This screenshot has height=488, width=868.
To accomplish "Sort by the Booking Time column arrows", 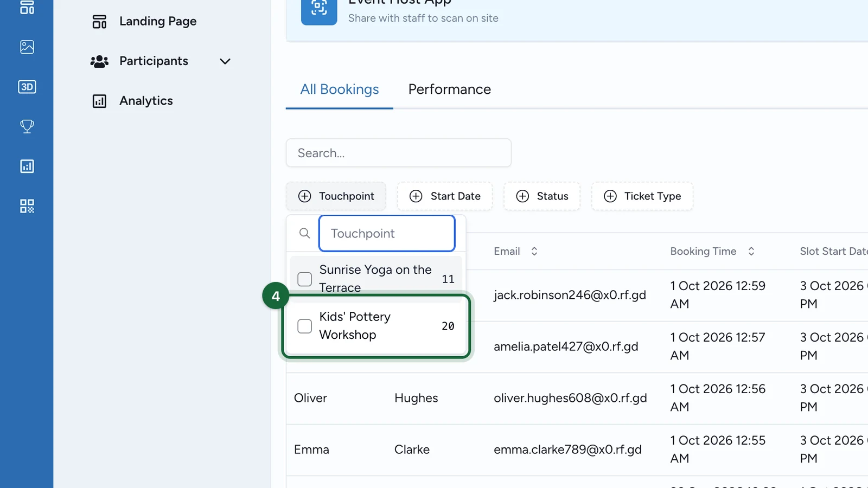I will tap(751, 251).
